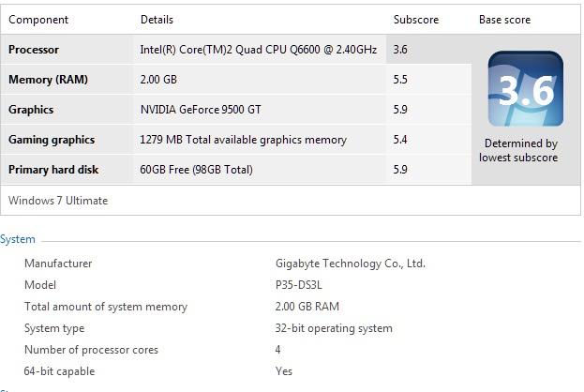The image size is (584, 392).
Task: Click the Windows 7 Ultimate label
Action: [58, 201]
